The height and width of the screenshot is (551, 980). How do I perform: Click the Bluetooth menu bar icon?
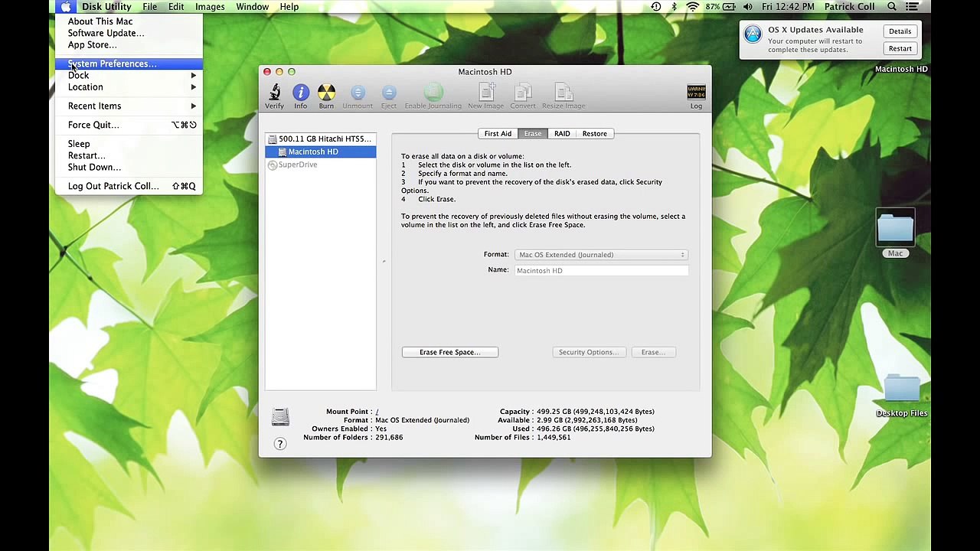click(x=675, y=7)
